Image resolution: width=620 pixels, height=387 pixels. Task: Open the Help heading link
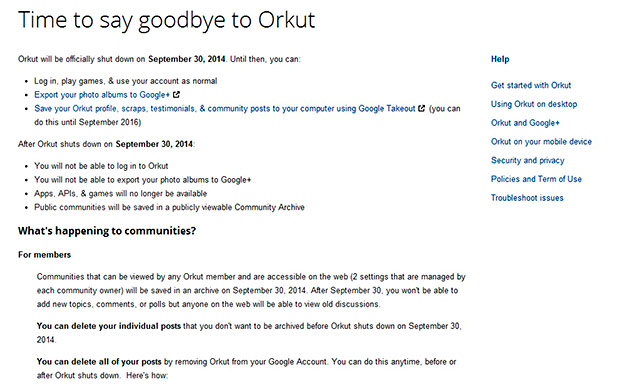pyautogui.click(x=500, y=59)
